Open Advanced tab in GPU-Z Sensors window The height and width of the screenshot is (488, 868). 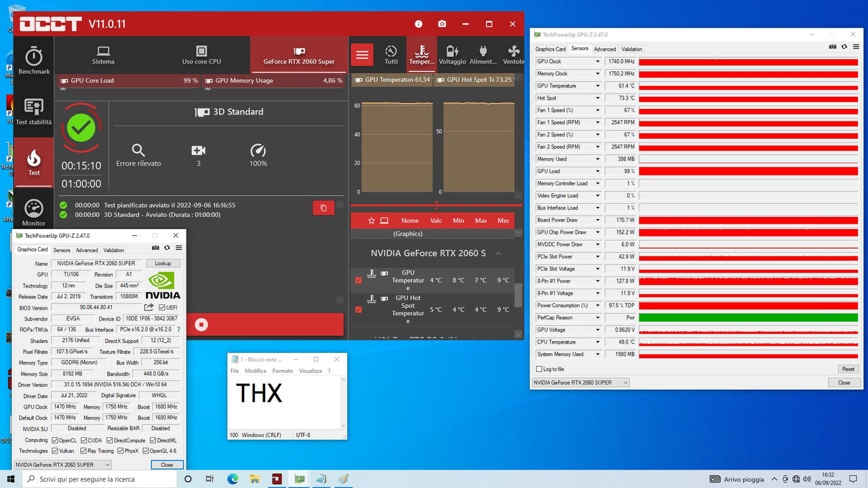(605, 49)
